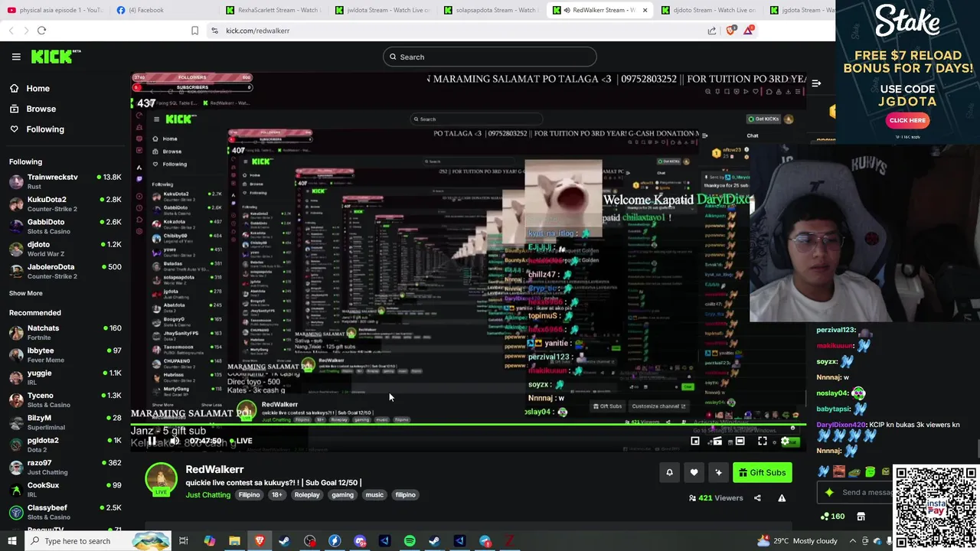
Task: Open the Kick hamburger sidebar menu
Action: click(16, 57)
